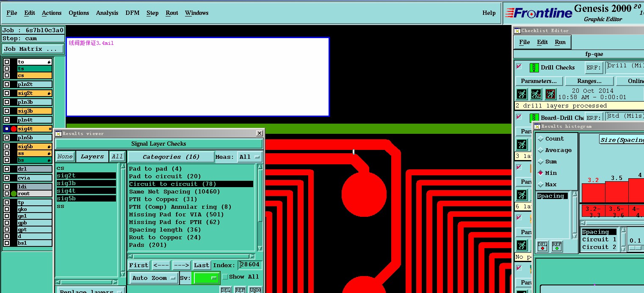Image resolution: width=644 pixels, height=293 pixels.
Task: Click Checklist Editor window menu icon
Action: (517, 30)
